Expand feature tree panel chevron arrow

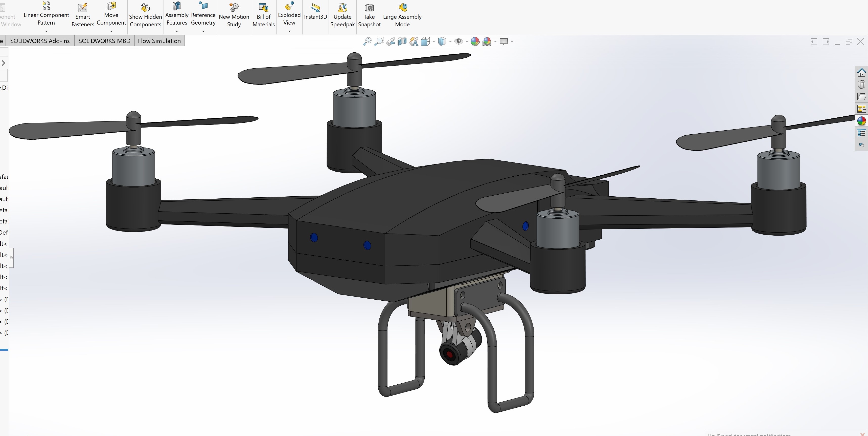pyautogui.click(x=4, y=63)
